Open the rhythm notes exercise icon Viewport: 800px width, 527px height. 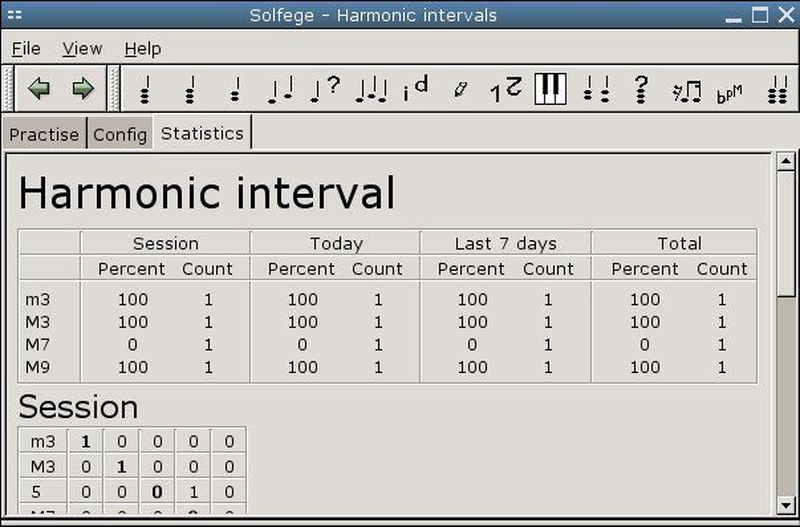pyautogui.click(x=686, y=91)
